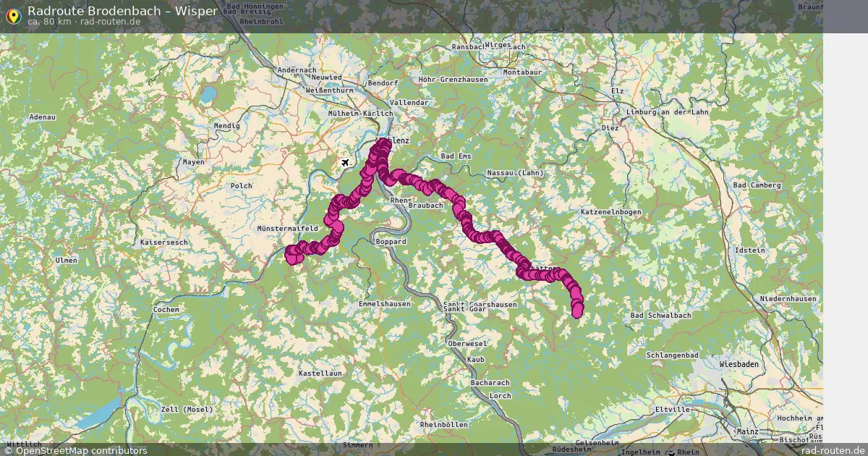This screenshot has height=456, width=868.
Task: Click the Mayen town label
Action: [x=193, y=162]
